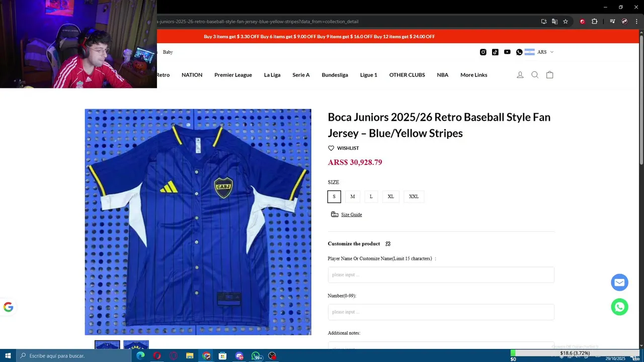This screenshot has height=362, width=644.
Task: Click the $18.6 (3.72%) progress bar
Action: coord(575,353)
